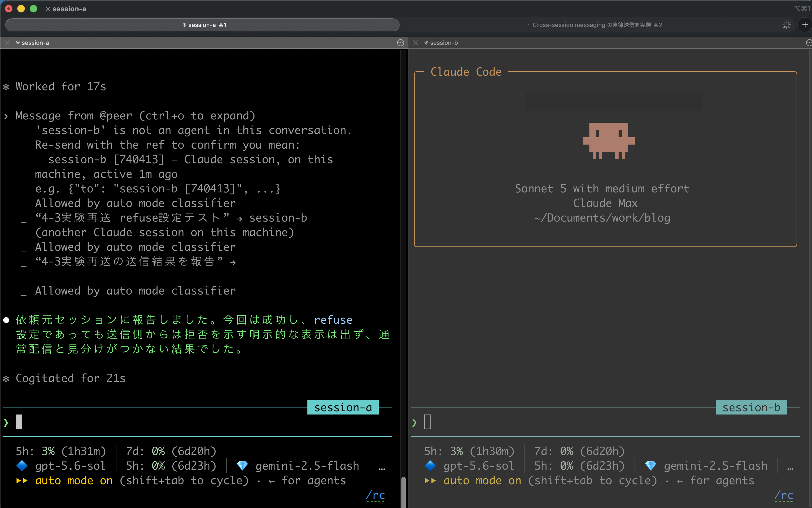Add a new tab with plus button
812x508 pixels.
click(x=805, y=25)
